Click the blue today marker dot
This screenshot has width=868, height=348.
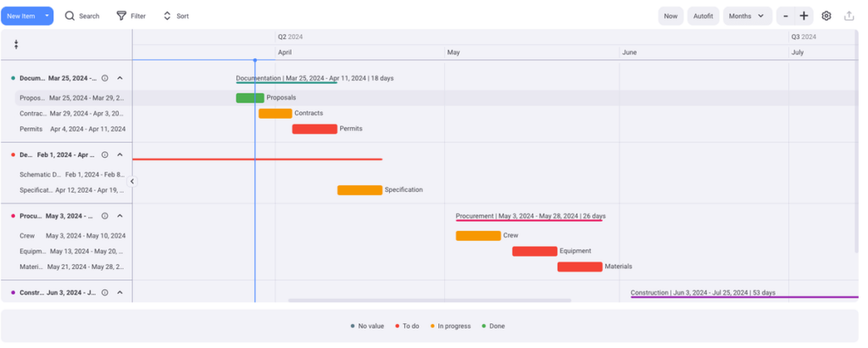tap(254, 60)
